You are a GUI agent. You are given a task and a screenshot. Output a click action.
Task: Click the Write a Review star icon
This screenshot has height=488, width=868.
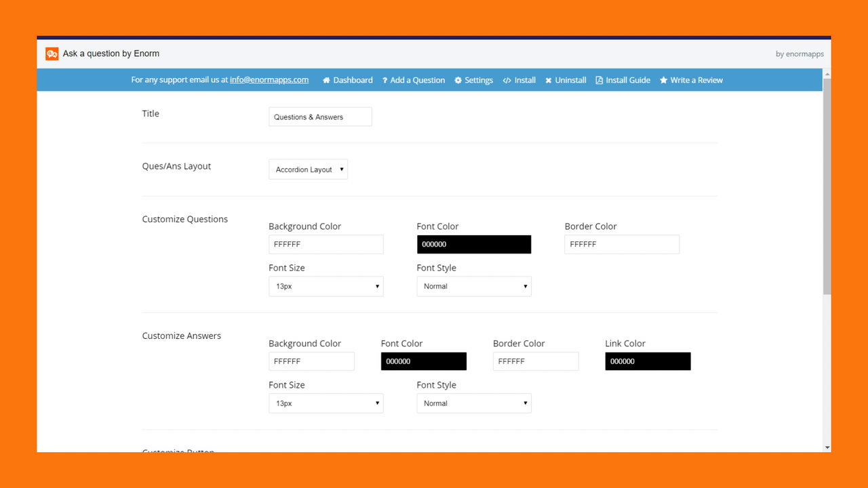[x=665, y=80]
